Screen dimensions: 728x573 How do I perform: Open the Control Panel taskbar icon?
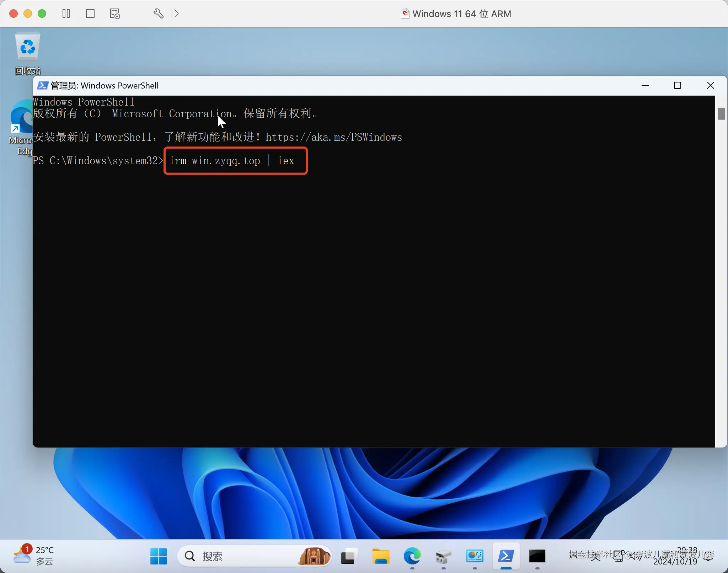click(475, 556)
